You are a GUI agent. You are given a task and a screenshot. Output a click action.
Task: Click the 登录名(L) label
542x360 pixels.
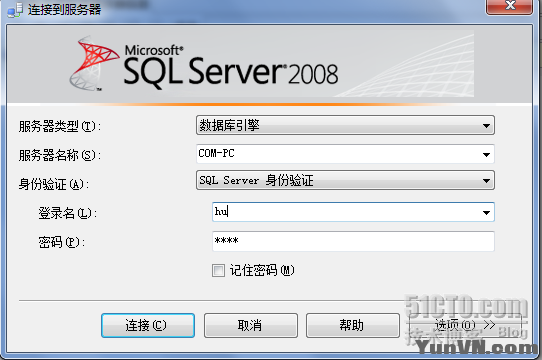click(67, 213)
